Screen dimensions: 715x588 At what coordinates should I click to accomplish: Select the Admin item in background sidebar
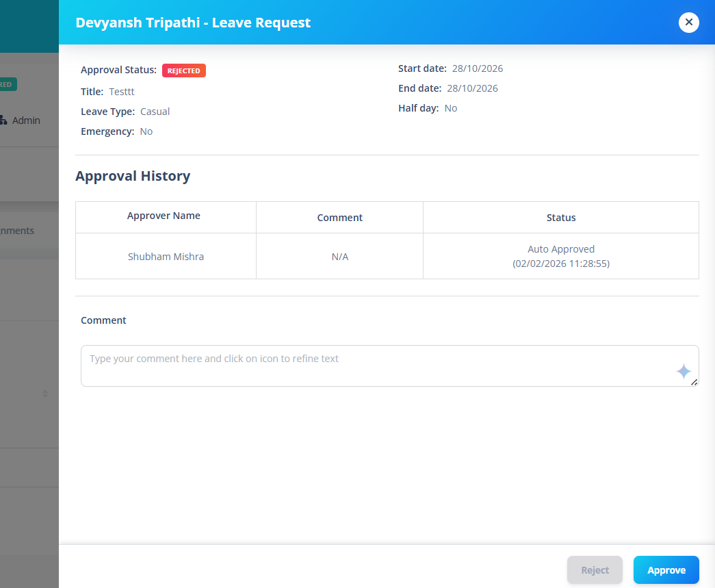(x=26, y=120)
